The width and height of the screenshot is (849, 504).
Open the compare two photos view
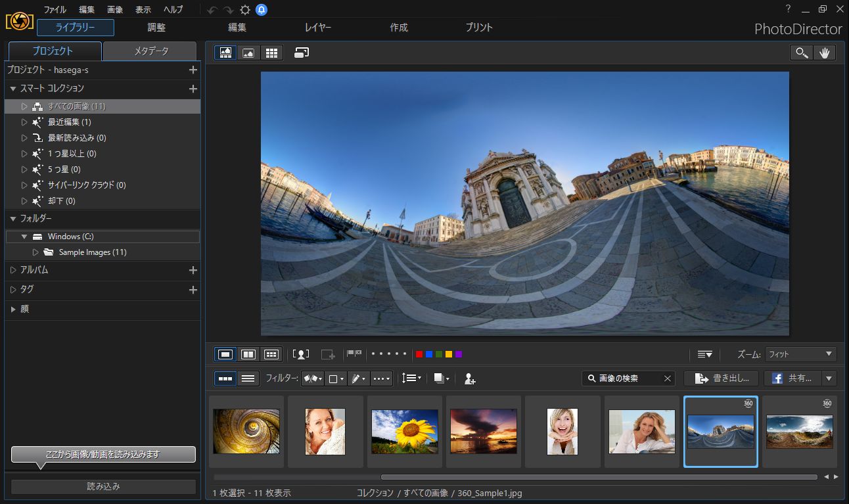pos(248,354)
